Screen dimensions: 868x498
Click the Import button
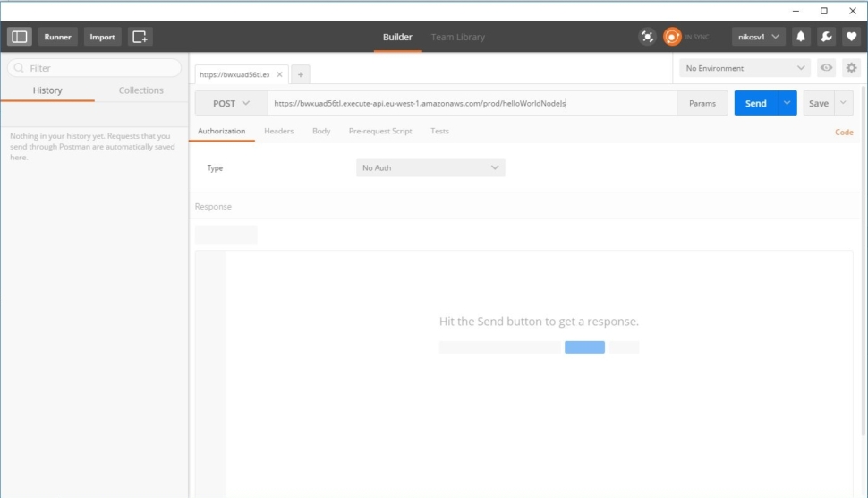[x=102, y=37]
